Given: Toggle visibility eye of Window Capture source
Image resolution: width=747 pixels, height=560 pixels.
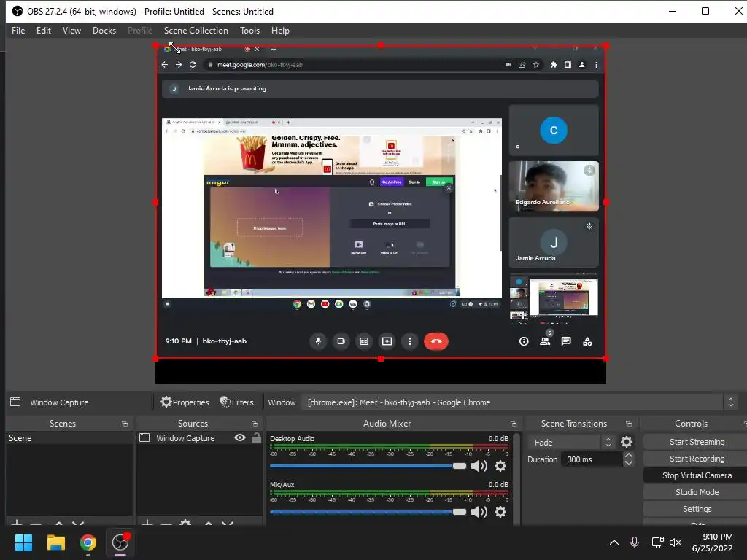Looking at the screenshot, I should click(240, 437).
